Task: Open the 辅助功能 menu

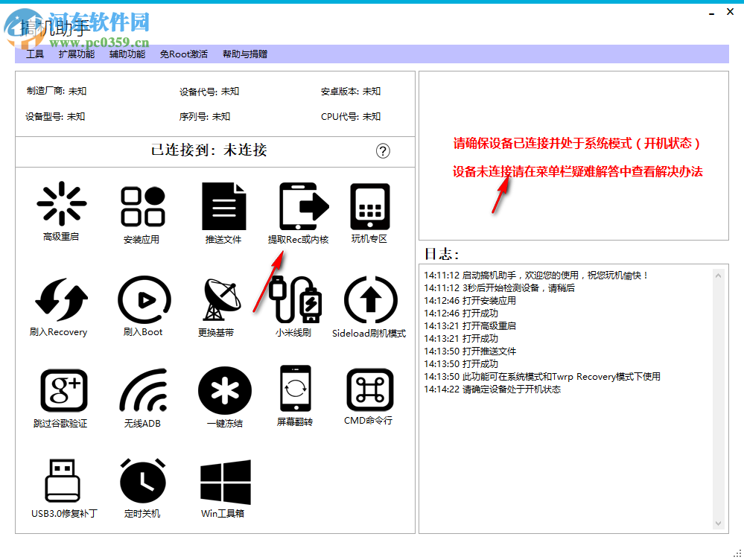Action: [127, 54]
